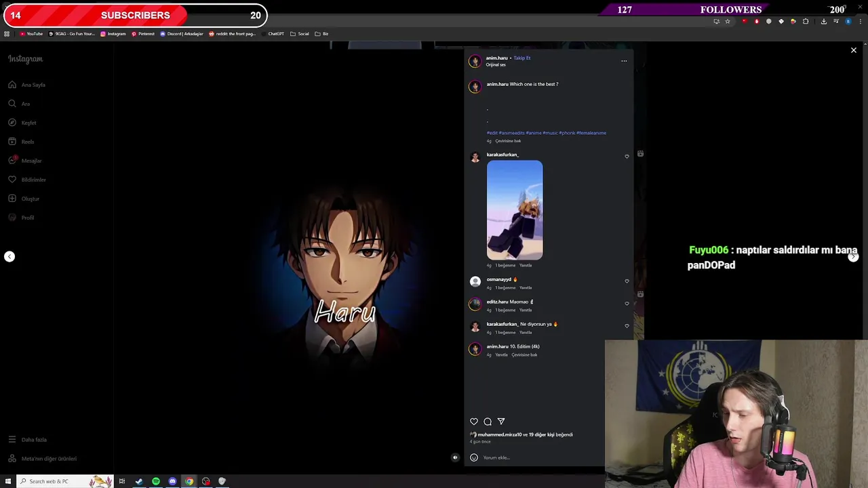Expand the Daha fazla menu
868x488 pixels.
click(27, 440)
